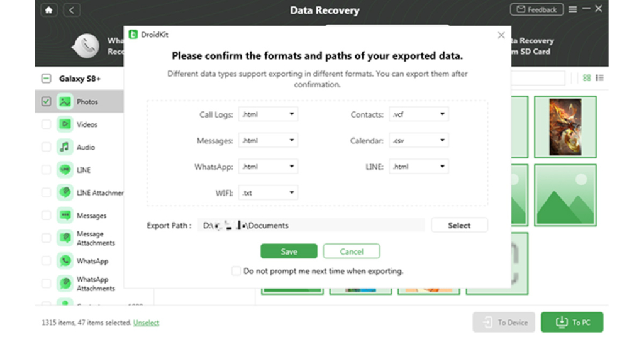Open the LINE format dropdown
This screenshot has height=337, width=644.
tap(418, 167)
